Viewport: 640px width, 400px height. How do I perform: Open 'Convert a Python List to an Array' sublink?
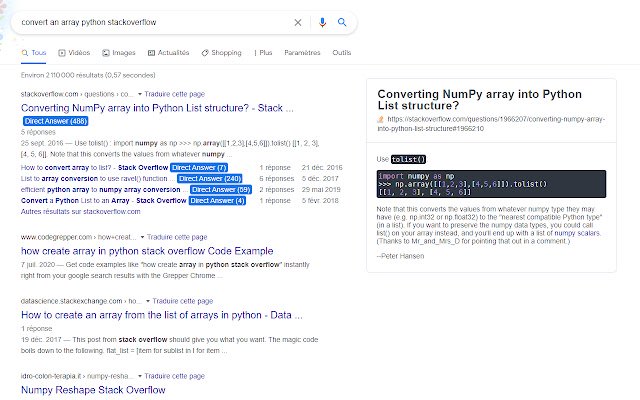[104, 201]
